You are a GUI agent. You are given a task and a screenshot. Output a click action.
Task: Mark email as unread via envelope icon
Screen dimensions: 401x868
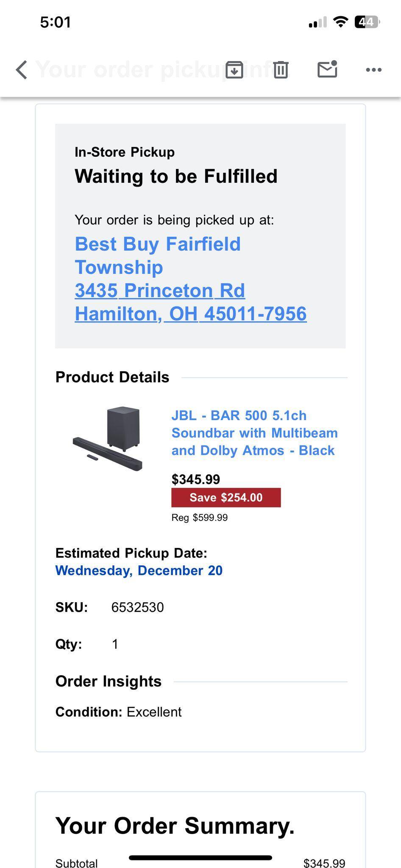point(327,69)
